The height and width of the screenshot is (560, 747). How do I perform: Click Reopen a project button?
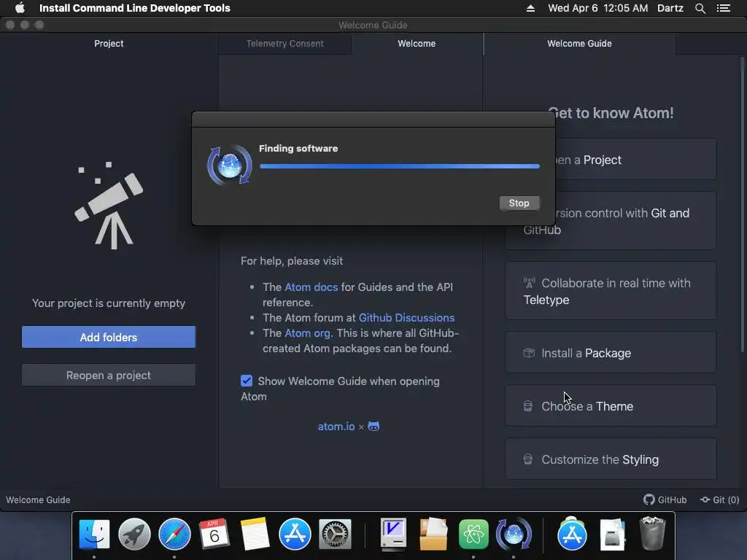point(109,376)
